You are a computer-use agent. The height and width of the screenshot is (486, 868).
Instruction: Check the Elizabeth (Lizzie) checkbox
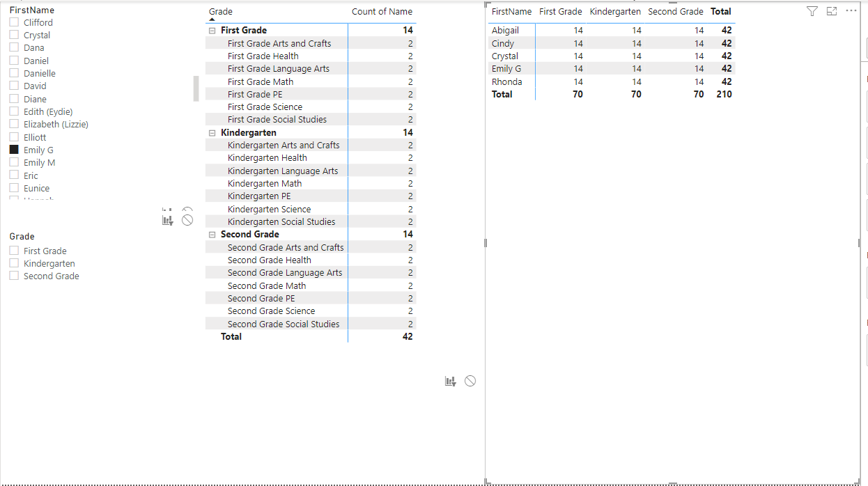[x=14, y=124]
